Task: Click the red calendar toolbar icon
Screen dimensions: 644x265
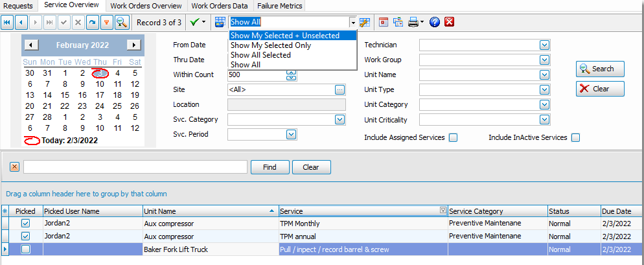Action: pos(384,22)
